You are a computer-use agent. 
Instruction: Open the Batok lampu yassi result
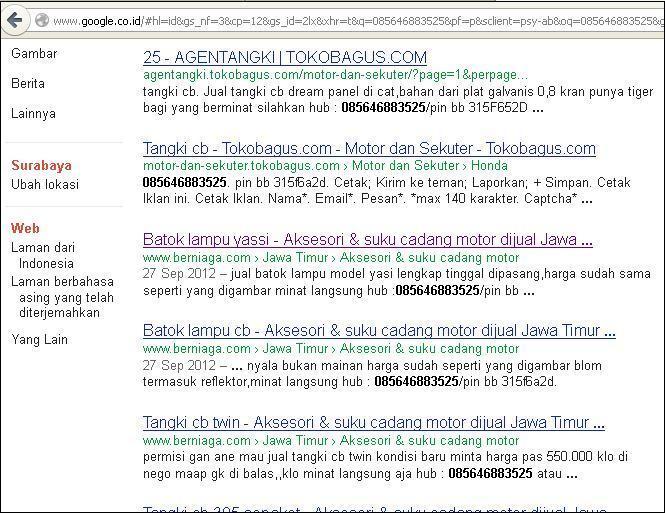368,240
